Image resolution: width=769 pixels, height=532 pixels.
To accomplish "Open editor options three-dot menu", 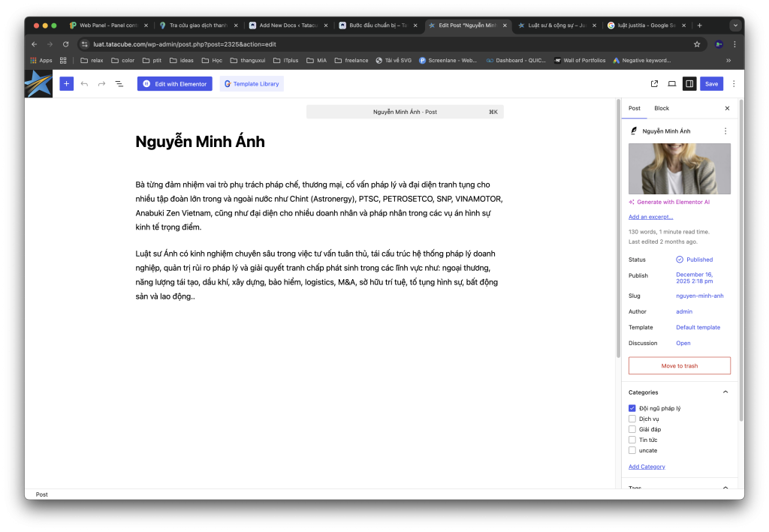I will click(734, 84).
